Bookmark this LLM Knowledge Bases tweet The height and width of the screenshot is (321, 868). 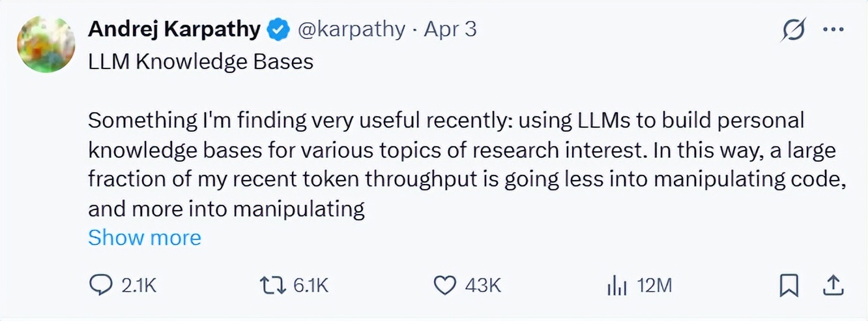pyautogui.click(x=788, y=285)
